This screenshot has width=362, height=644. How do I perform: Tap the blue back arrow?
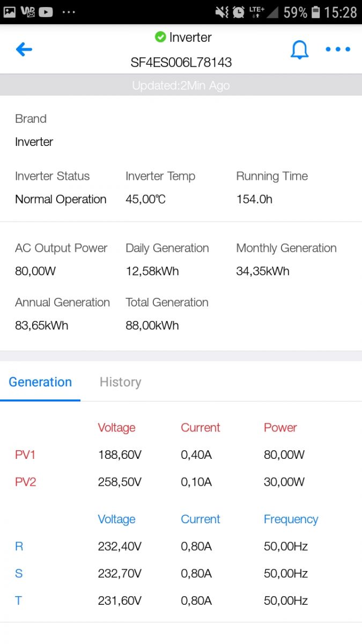pos(24,50)
